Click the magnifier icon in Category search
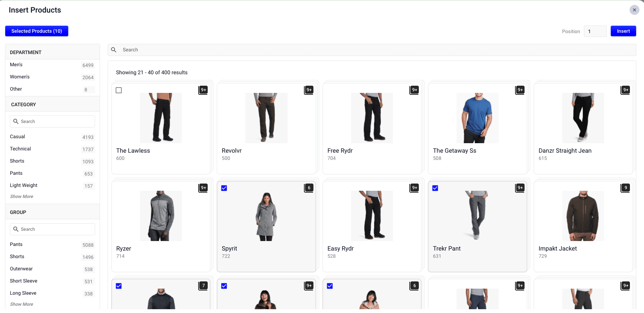Screen dimensions: 644x313 tap(16, 121)
